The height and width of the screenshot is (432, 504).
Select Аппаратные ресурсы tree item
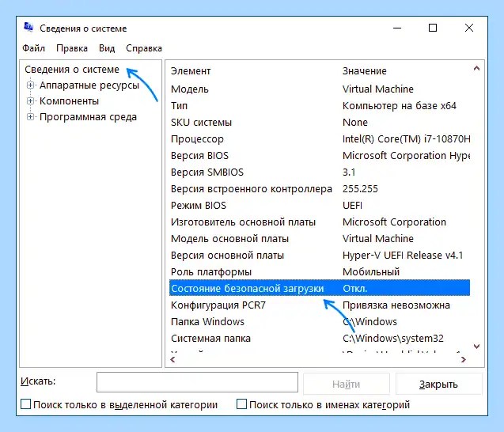coord(89,85)
